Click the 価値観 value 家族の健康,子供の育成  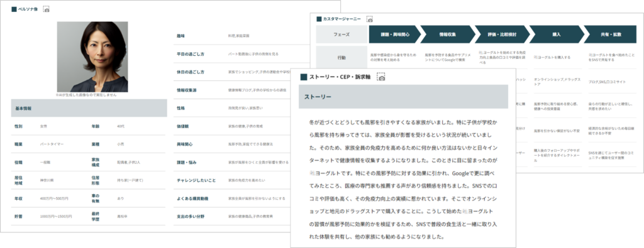point(245,126)
